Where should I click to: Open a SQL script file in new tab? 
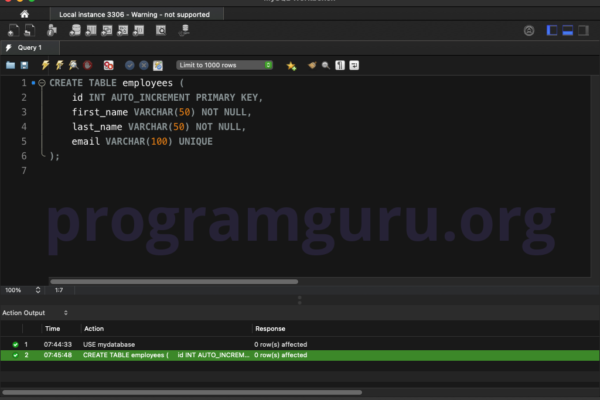tap(29, 30)
